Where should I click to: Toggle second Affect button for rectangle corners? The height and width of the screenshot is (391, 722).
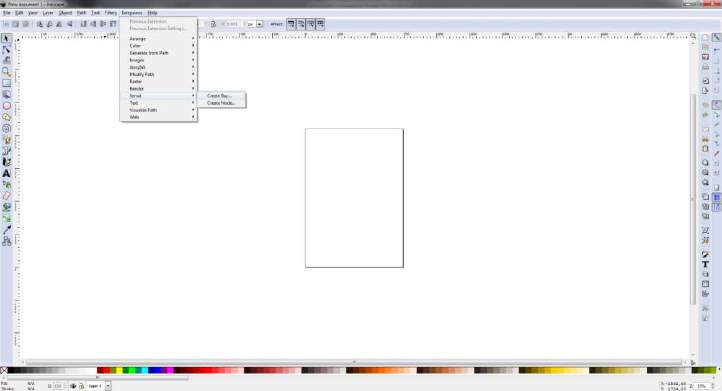pos(301,24)
